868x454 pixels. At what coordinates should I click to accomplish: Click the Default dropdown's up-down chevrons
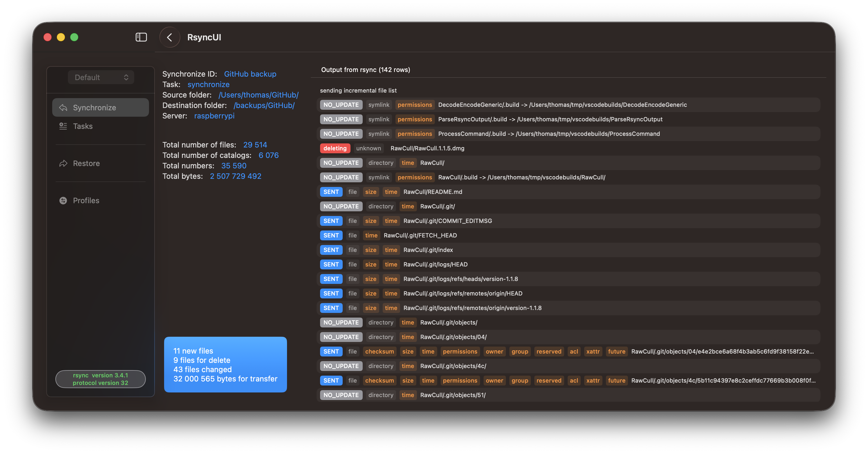126,78
